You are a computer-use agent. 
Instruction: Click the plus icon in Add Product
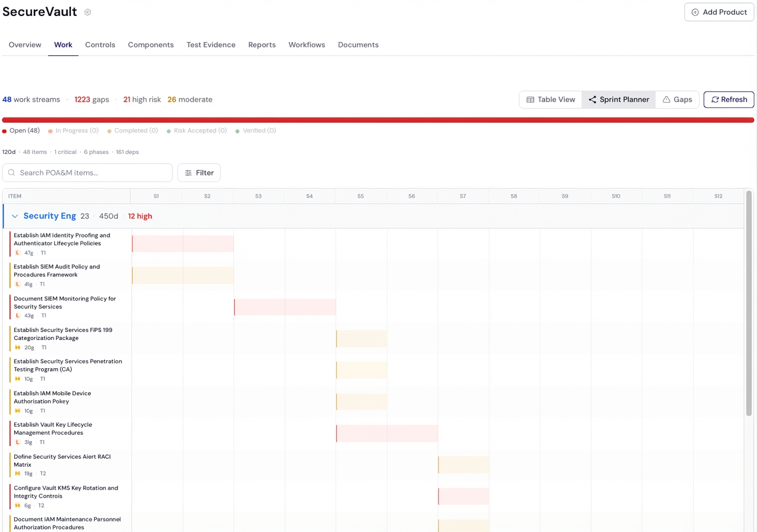pyautogui.click(x=695, y=12)
